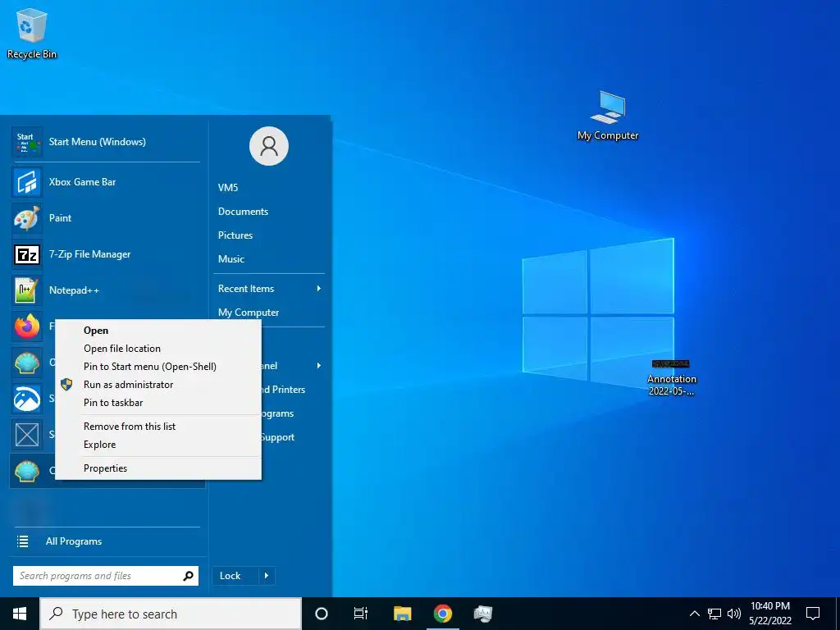Click the Paint label
840x630 pixels.
point(60,218)
